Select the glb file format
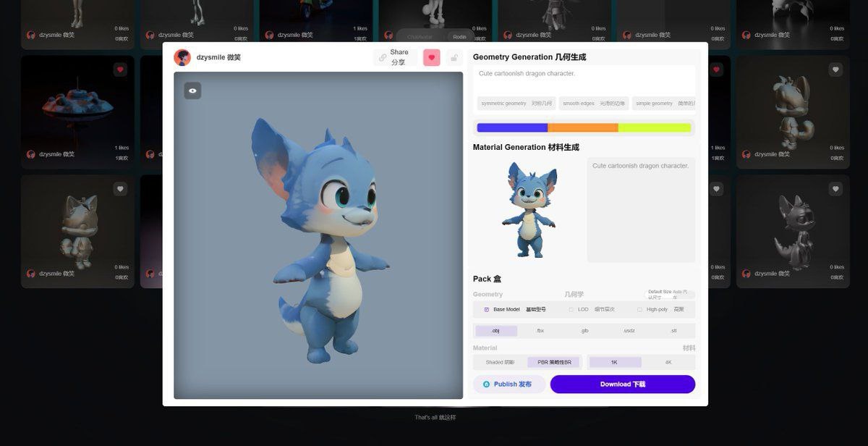 tap(585, 331)
